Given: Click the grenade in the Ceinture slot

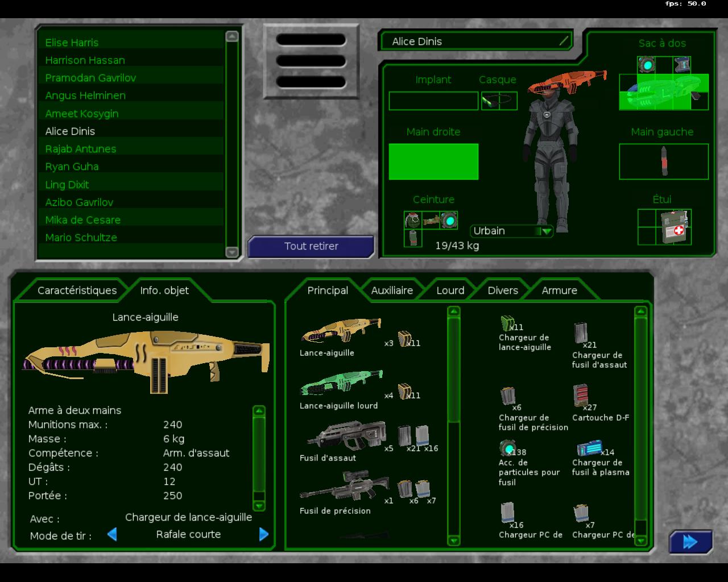Looking at the screenshot, I should [412, 220].
